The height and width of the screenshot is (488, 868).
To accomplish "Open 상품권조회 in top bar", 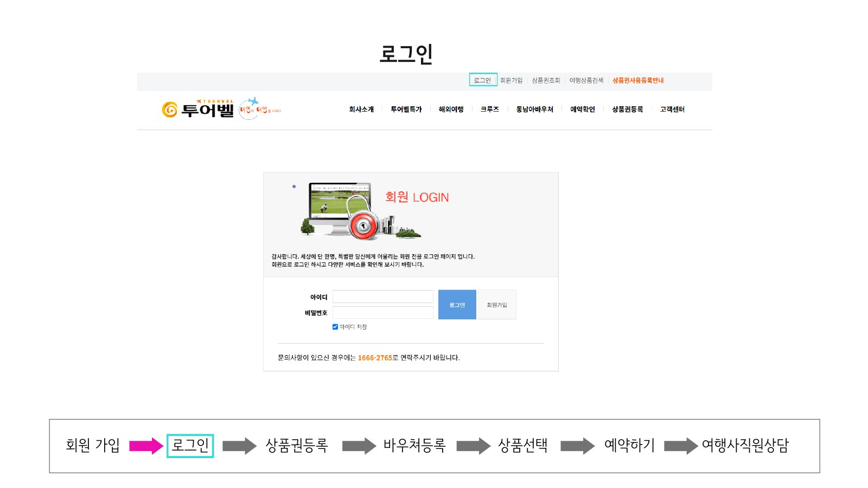I will 546,80.
